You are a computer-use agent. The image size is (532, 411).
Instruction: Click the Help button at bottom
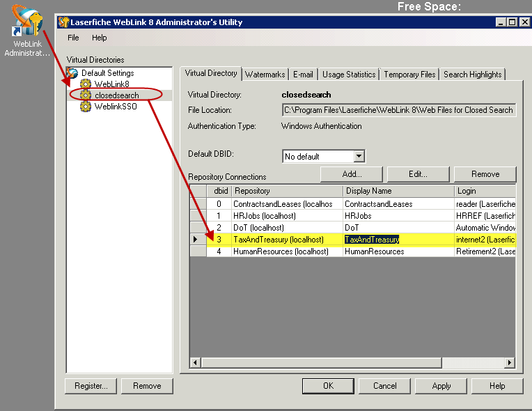click(497, 386)
